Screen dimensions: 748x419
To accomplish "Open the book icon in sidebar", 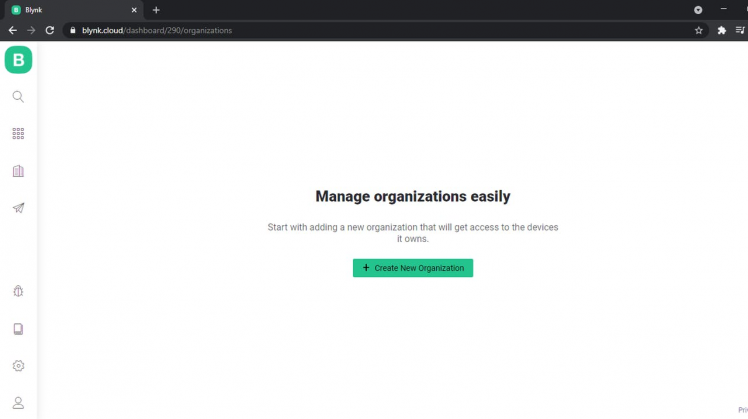I will (x=18, y=329).
